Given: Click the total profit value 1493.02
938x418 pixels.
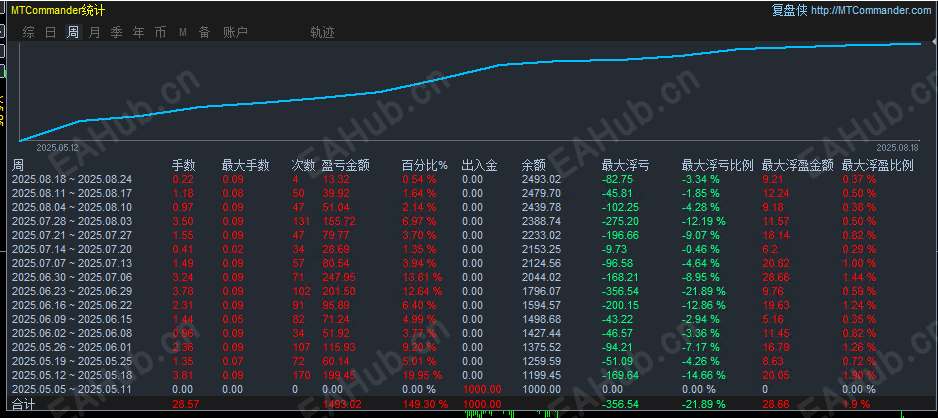Looking at the screenshot, I should (x=343, y=404).
